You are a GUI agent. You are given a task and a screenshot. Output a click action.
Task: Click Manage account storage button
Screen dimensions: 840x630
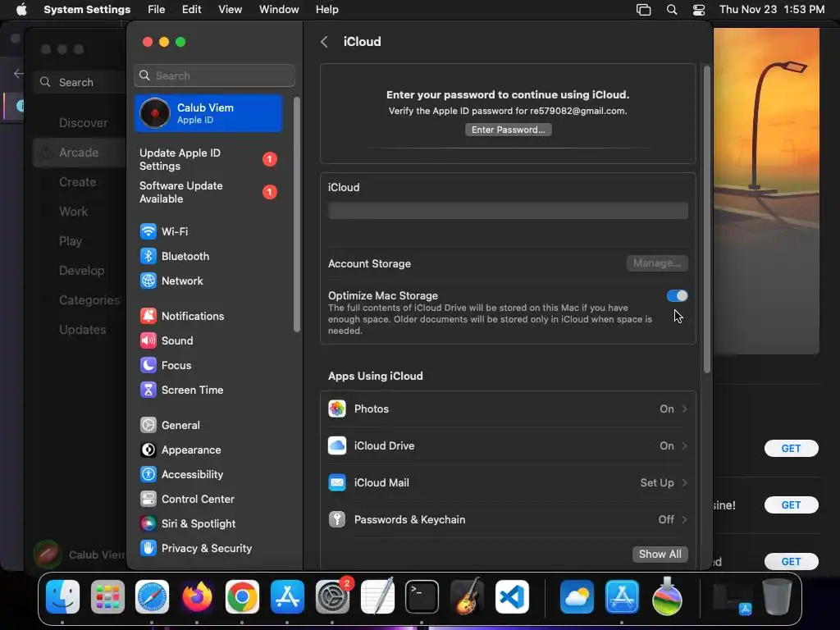click(657, 263)
